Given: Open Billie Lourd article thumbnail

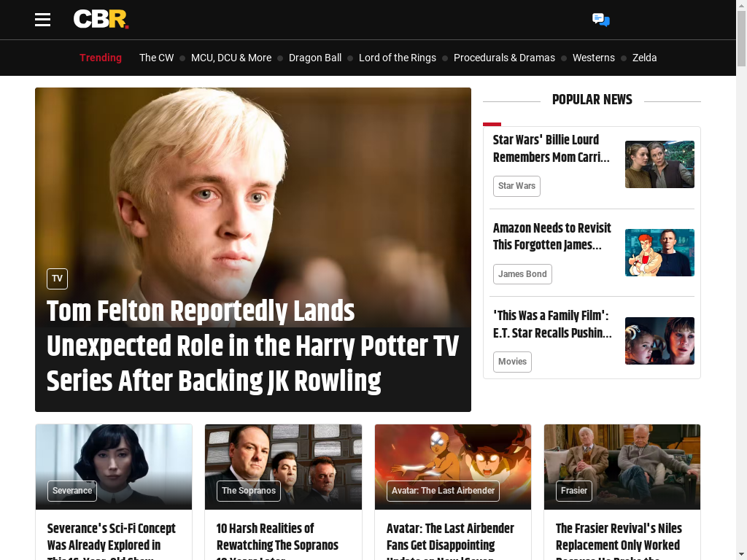Looking at the screenshot, I should (x=659, y=164).
